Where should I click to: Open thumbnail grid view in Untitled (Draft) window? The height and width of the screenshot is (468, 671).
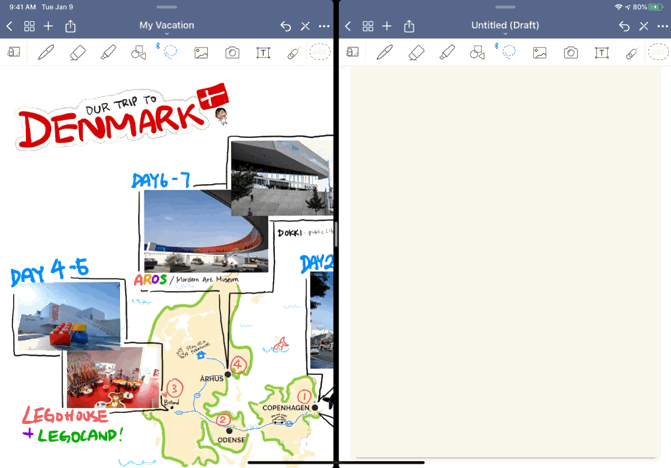pyautogui.click(x=368, y=26)
